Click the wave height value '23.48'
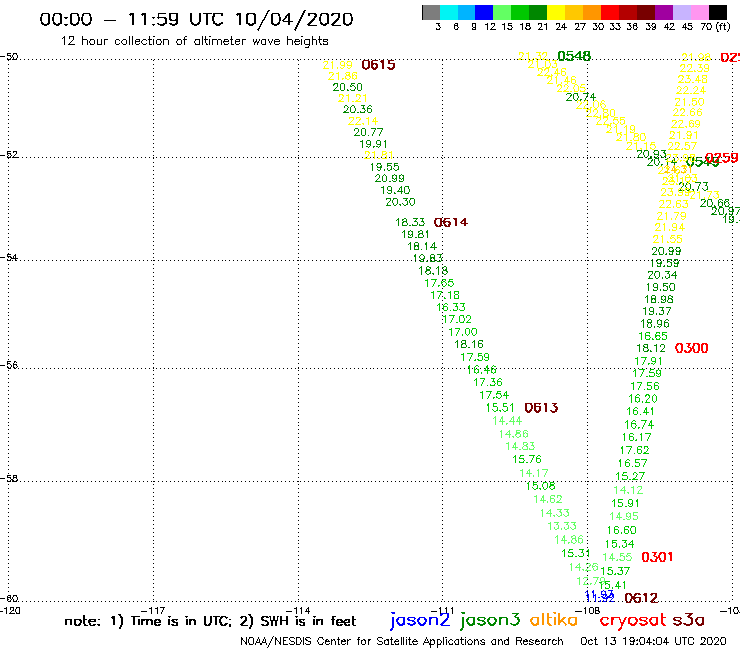 692,79
